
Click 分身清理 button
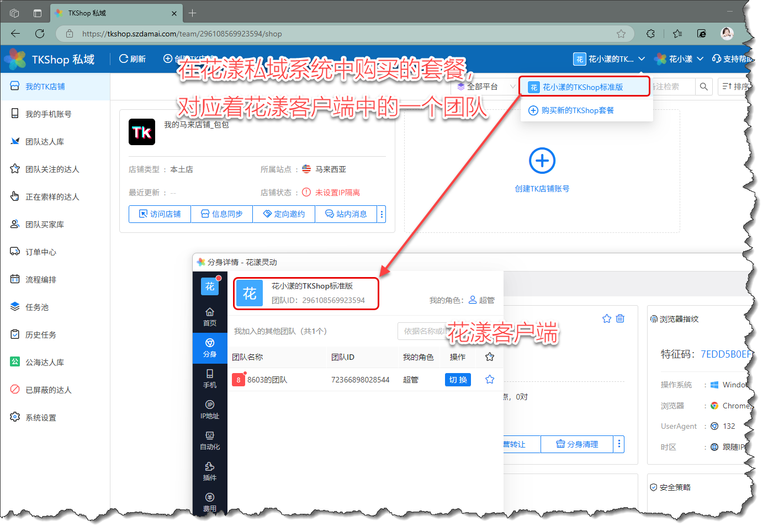click(x=577, y=444)
